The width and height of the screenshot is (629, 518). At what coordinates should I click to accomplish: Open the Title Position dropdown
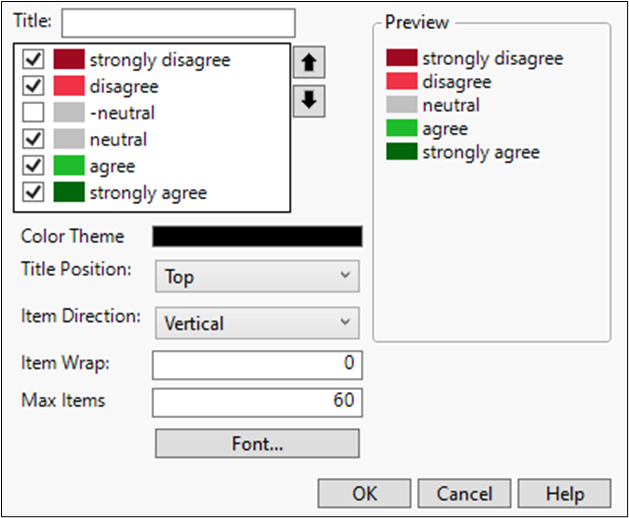257,276
